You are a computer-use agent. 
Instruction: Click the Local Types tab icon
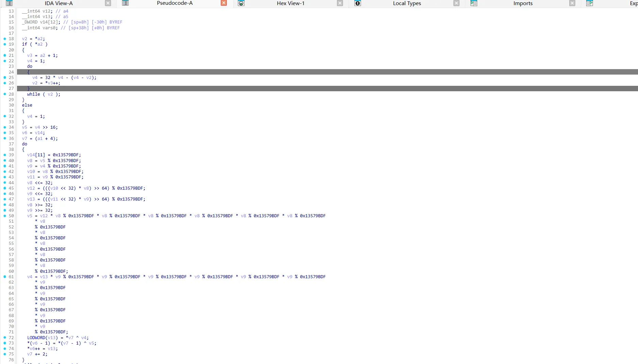click(x=357, y=3)
